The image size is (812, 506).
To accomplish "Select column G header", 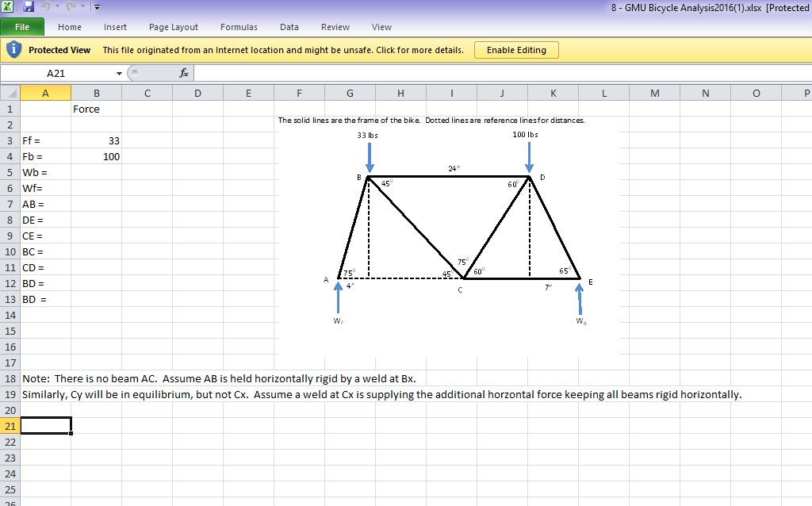I will pos(350,94).
